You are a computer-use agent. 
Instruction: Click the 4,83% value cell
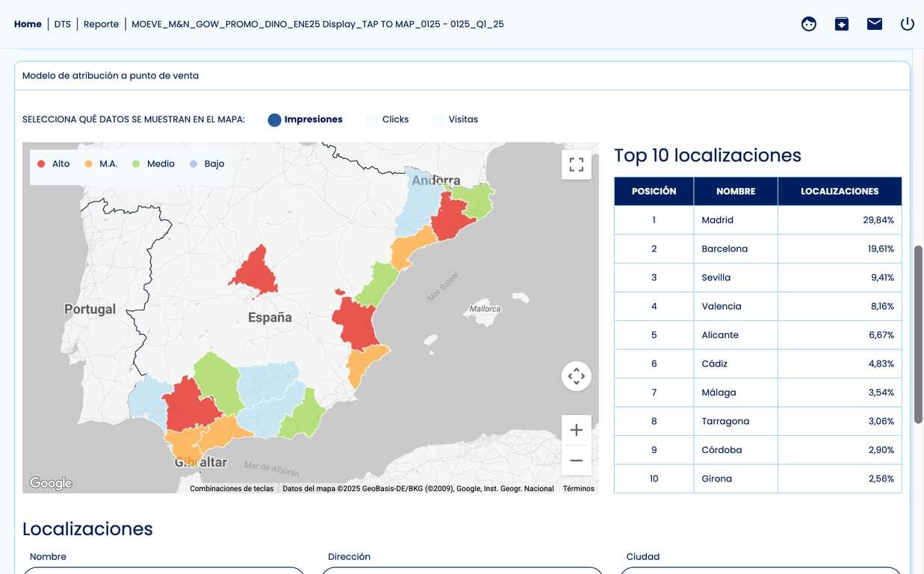coord(840,364)
